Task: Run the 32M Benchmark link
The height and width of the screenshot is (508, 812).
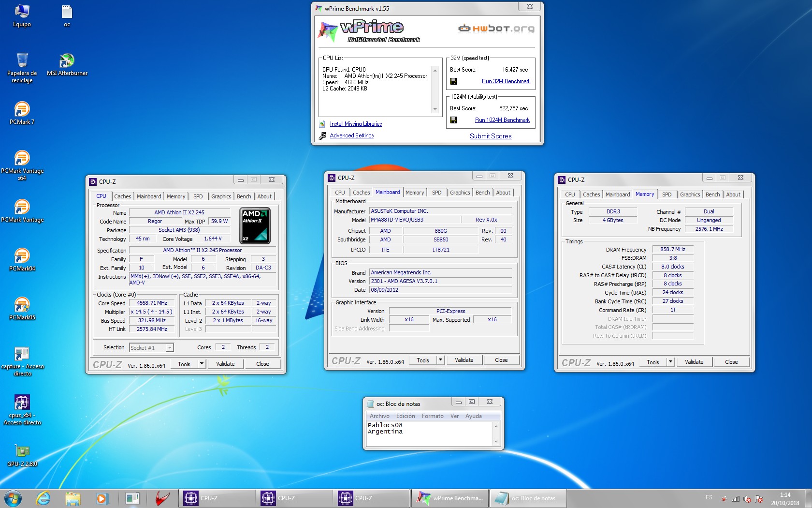Action: [506, 81]
